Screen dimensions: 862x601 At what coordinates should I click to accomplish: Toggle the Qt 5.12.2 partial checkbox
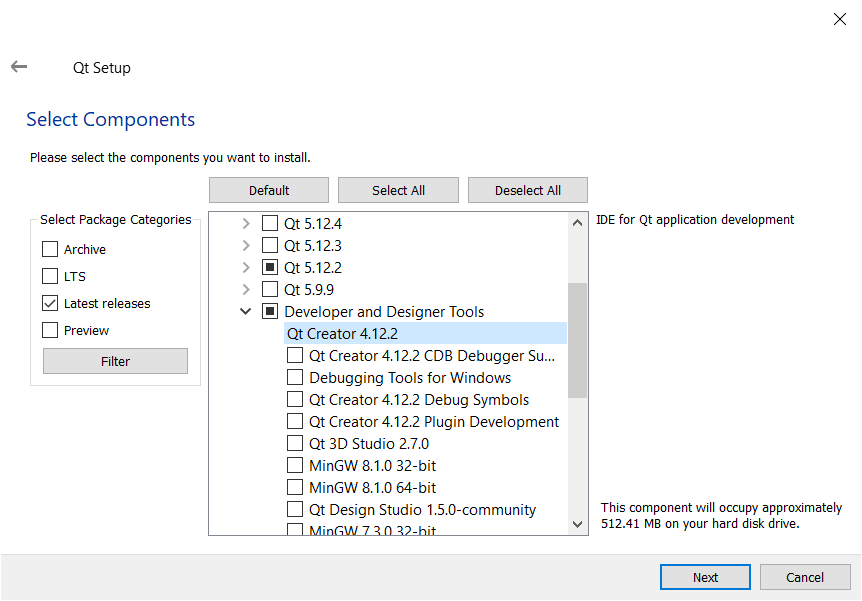pyautogui.click(x=270, y=267)
